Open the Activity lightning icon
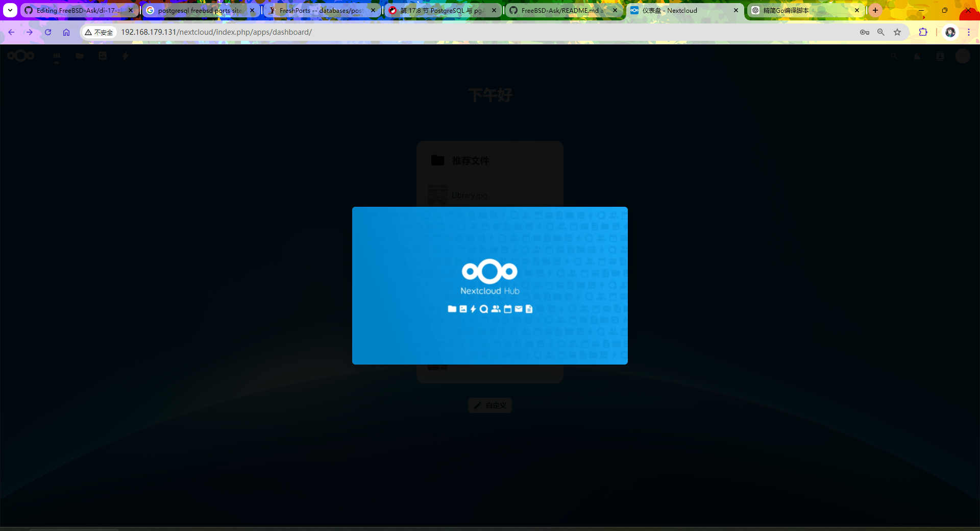 (126, 56)
